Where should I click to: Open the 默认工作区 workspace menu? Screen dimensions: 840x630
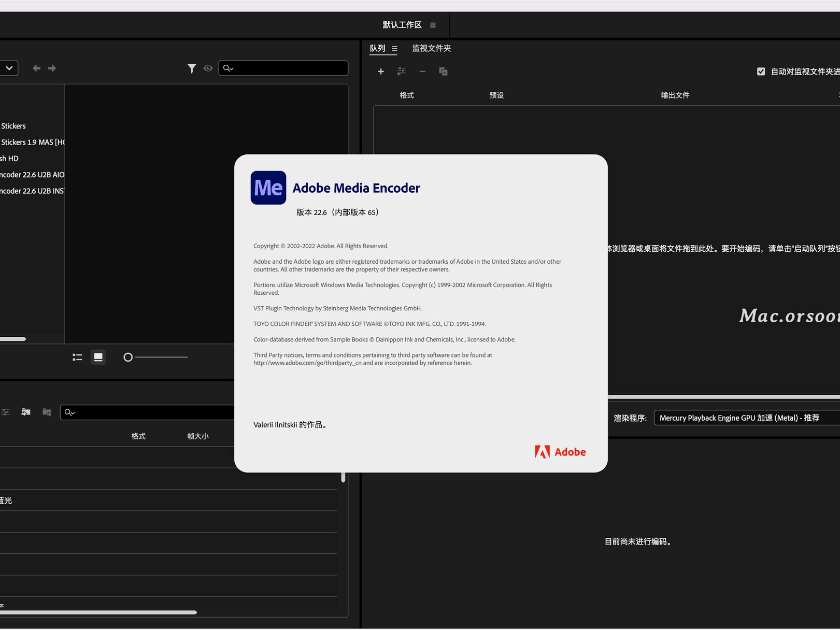(402, 24)
